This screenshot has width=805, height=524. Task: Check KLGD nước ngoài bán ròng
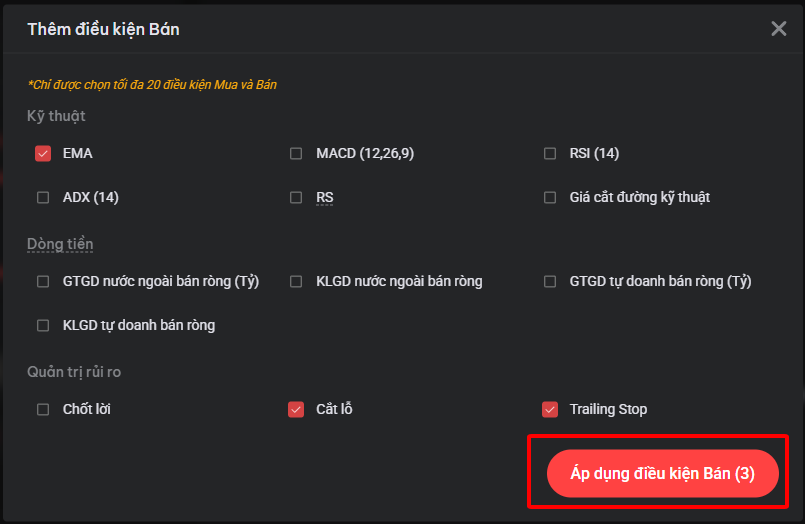click(296, 282)
